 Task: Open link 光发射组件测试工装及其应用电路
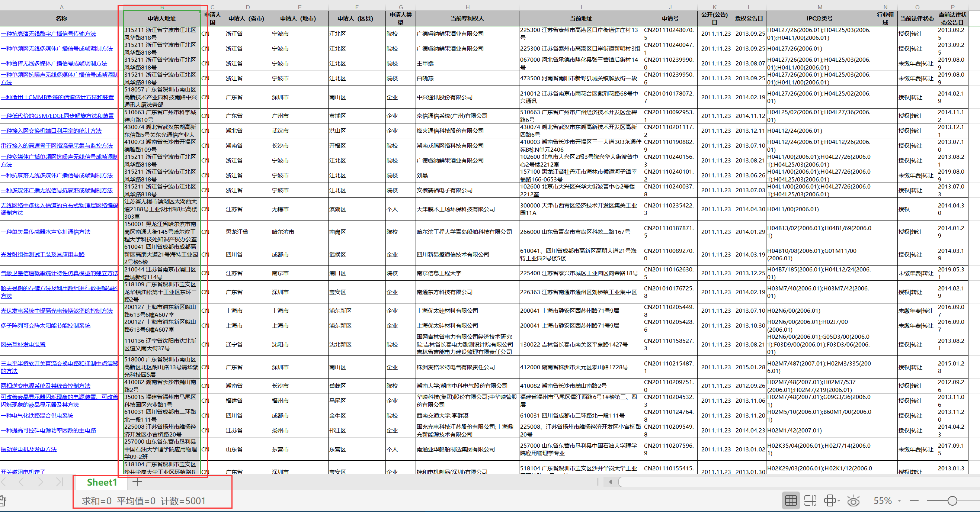43,254
